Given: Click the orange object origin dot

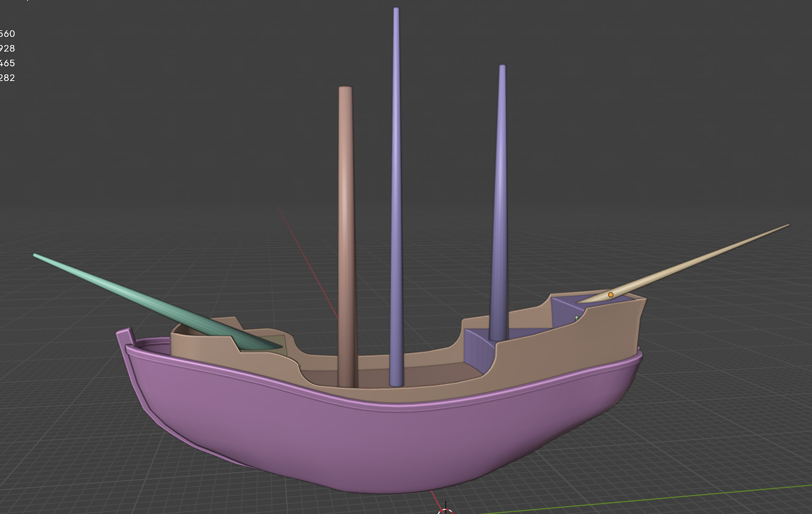Looking at the screenshot, I should click(610, 295).
